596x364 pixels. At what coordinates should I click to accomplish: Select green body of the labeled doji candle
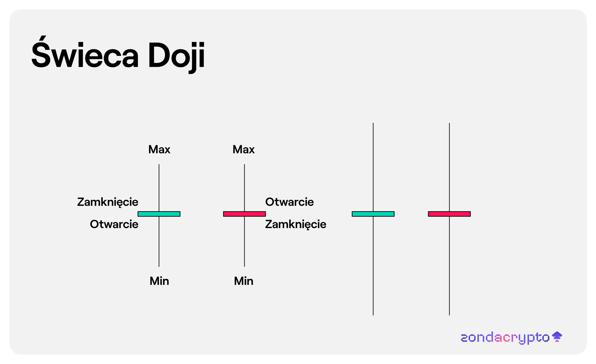click(x=159, y=214)
